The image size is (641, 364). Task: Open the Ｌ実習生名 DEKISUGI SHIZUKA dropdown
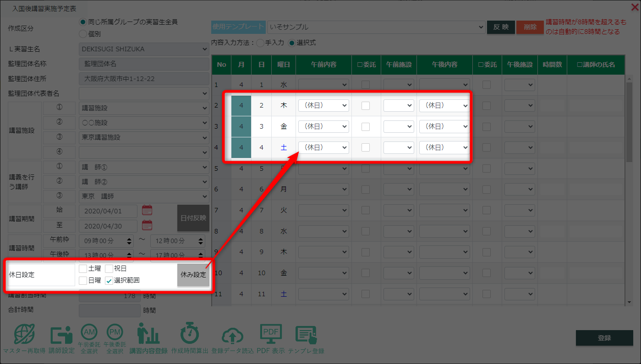[x=144, y=49]
